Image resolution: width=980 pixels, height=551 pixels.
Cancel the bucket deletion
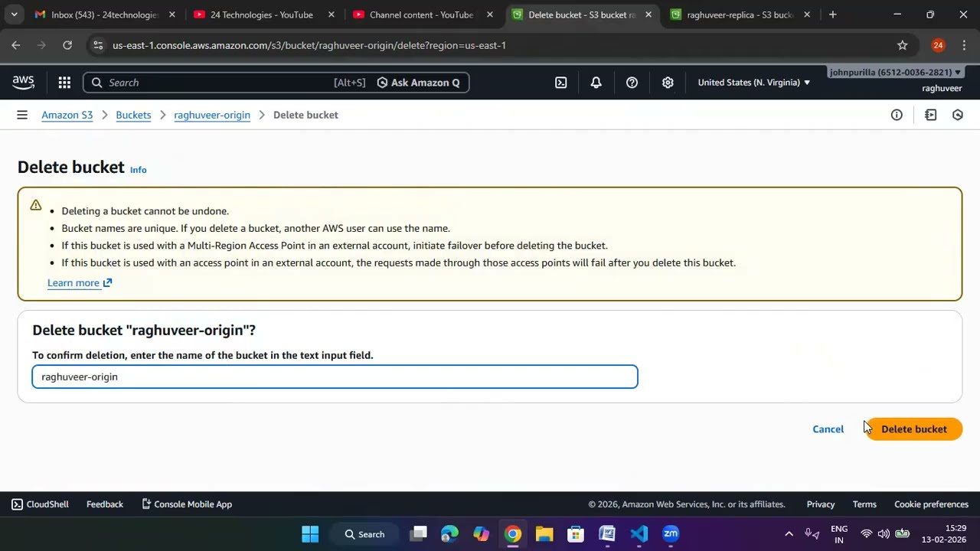click(x=828, y=429)
